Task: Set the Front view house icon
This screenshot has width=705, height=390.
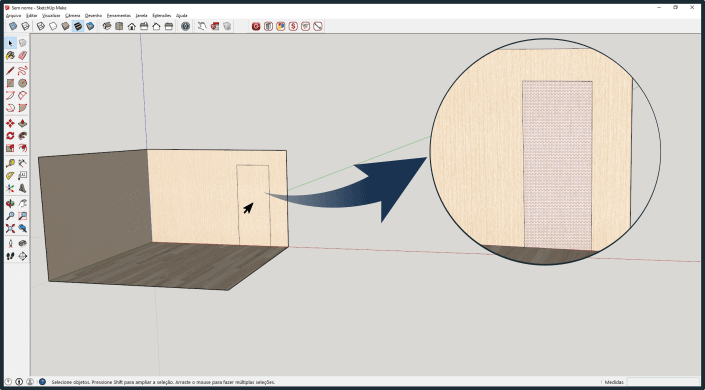Action: [x=132, y=27]
